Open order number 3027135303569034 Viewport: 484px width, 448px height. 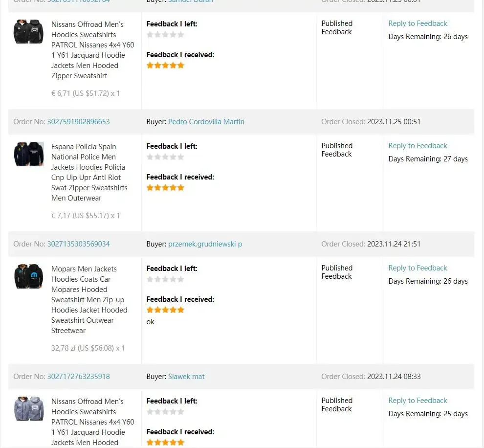coord(78,244)
